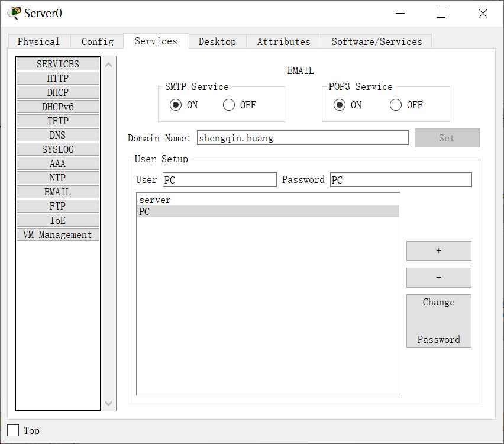Open the Config tab
504x444 pixels.
pyautogui.click(x=98, y=41)
